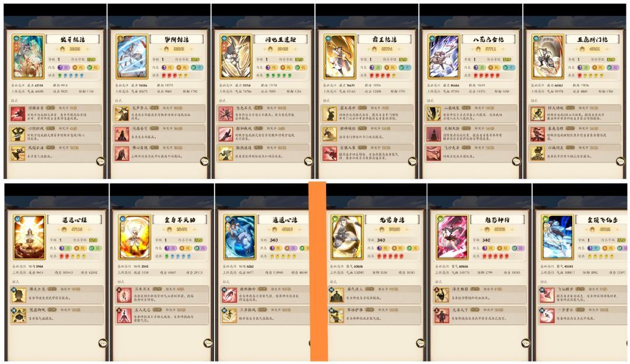The height and width of the screenshot is (364, 630).
Task: Tap the power score badge under 逍遥心经
Action: pyautogui.click(x=73, y=229)
